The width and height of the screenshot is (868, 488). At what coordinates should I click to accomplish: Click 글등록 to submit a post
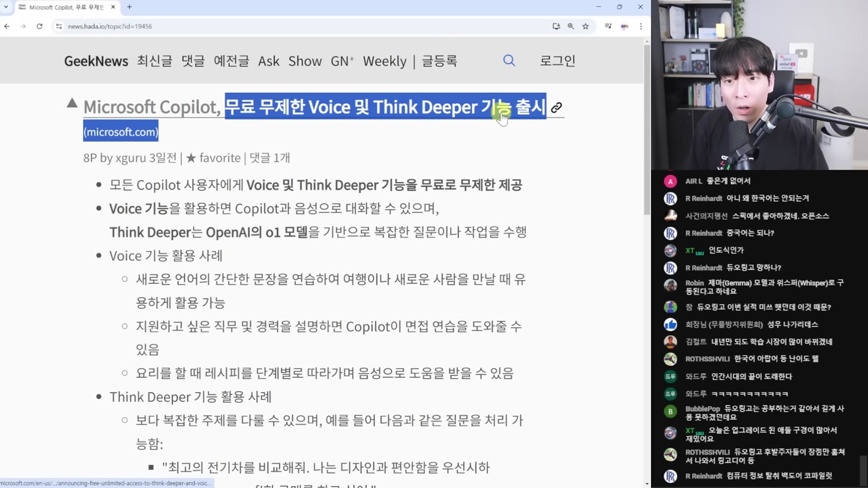coord(439,61)
